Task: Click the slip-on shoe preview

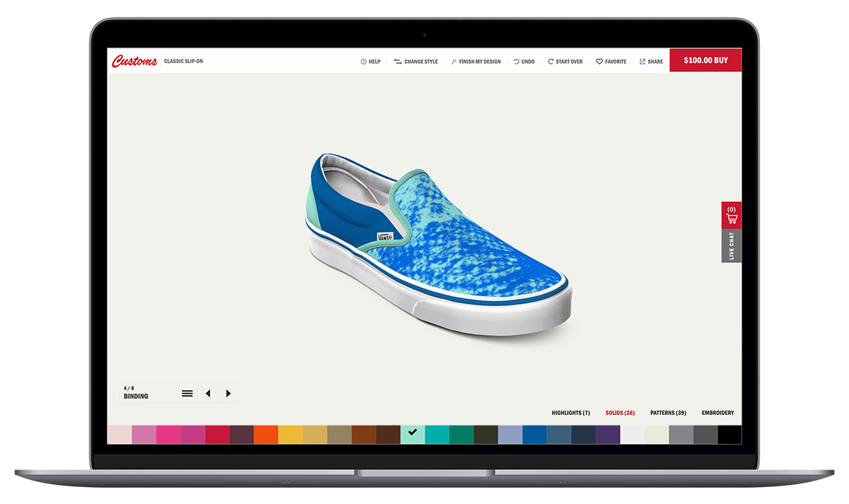Action: pos(439,244)
